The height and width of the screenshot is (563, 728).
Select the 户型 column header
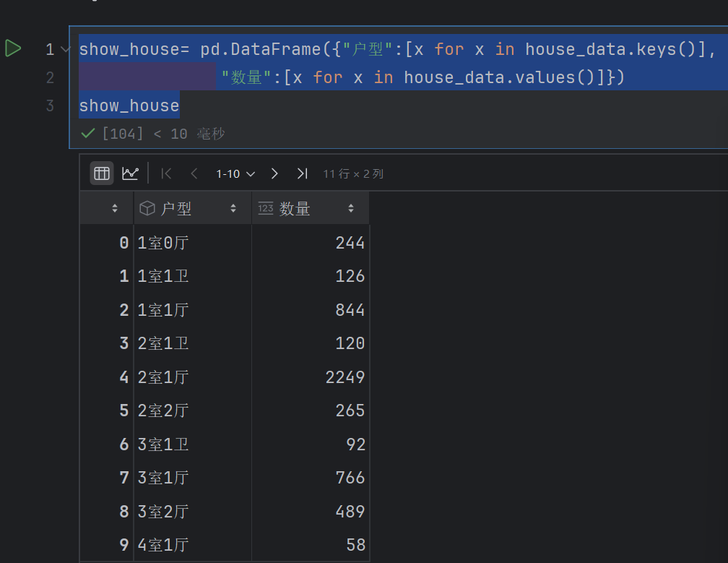(193, 209)
